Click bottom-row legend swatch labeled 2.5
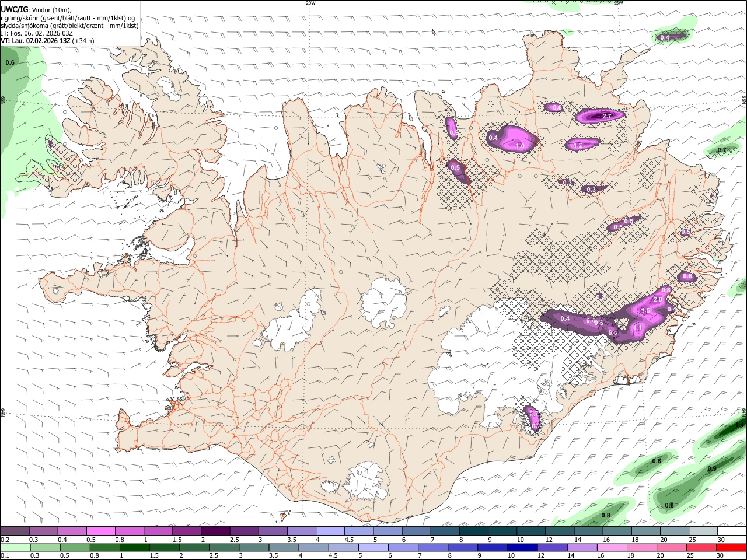 point(224,547)
